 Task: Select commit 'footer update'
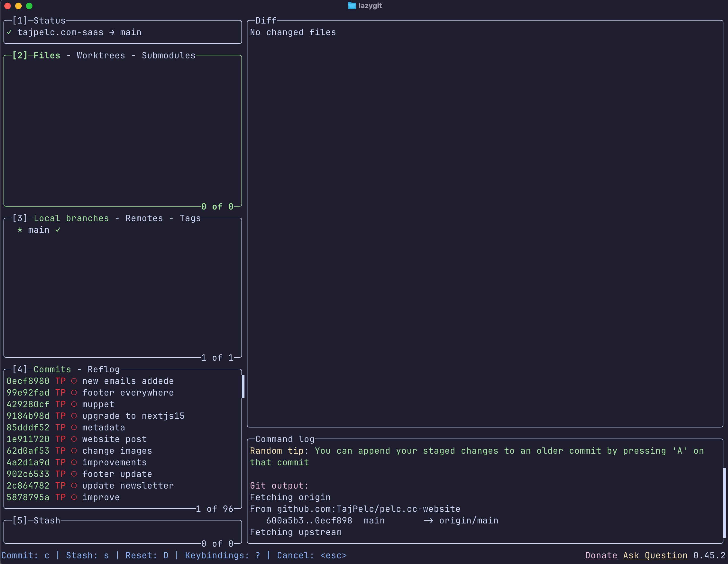coord(122,474)
